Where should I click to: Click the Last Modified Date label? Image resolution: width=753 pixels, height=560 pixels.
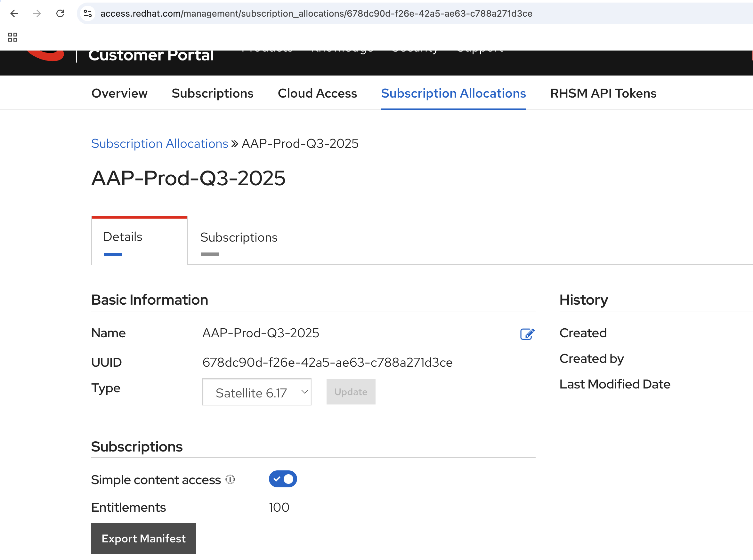coord(615,384)
